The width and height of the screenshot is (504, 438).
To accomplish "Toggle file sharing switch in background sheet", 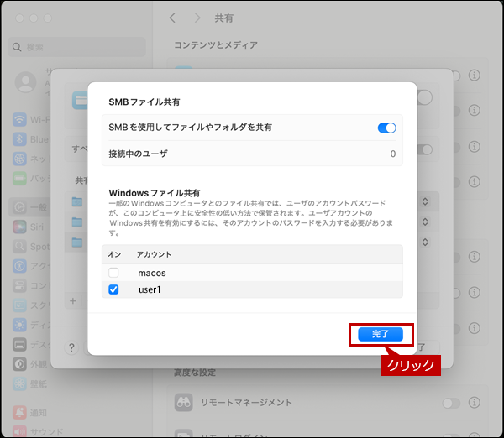I will point(424,97).
